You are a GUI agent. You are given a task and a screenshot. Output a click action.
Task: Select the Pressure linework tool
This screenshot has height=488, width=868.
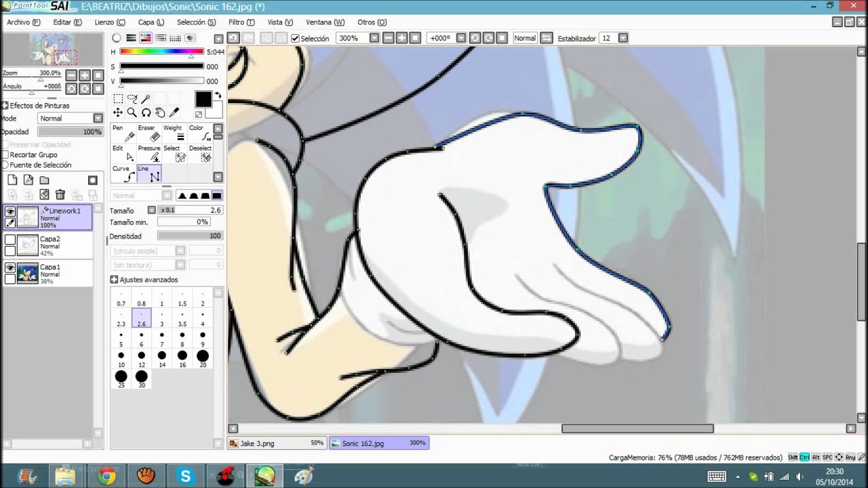pos(149,153)
